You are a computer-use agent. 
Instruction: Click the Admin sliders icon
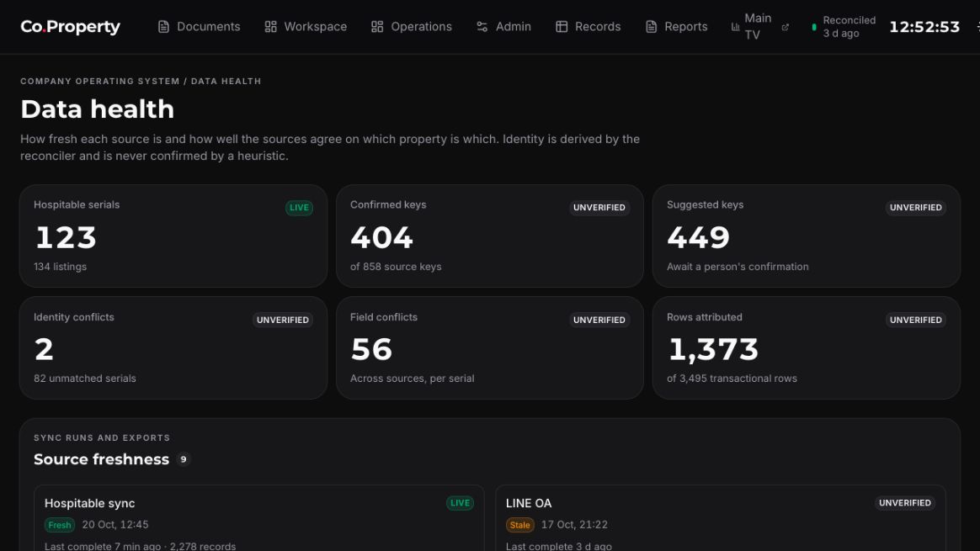click(482, 27)
